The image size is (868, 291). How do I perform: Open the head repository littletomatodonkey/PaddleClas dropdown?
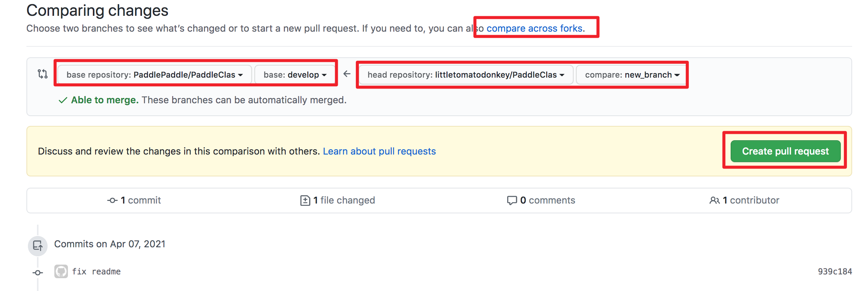click(x=466, y=75)
